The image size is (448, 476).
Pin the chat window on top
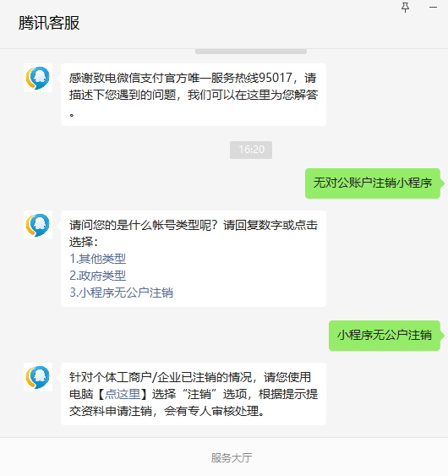coord(405,8)
